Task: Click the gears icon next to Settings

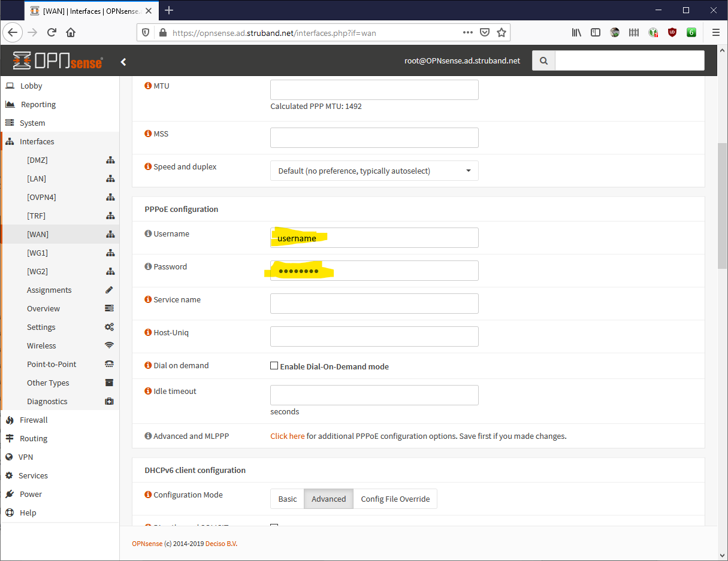Action: [109, 326]
